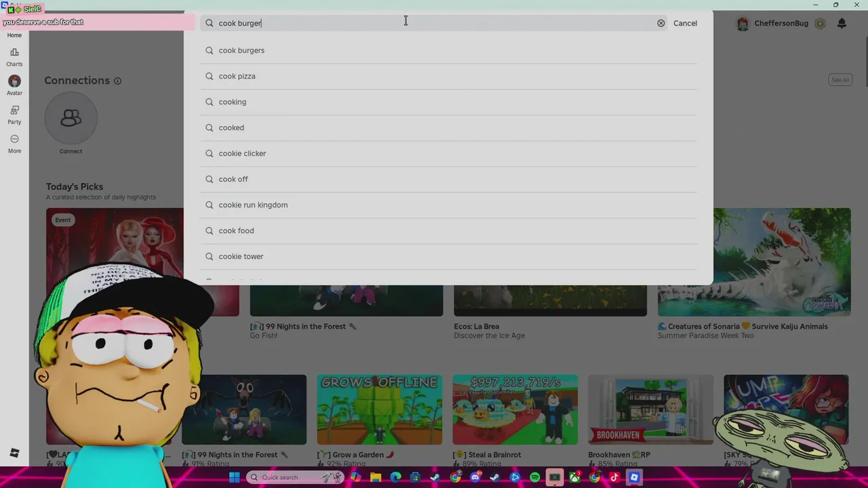Open the Creatures of Sonaria thumbnail
This screenshot has height=488, width=868.
pos(754,262)
